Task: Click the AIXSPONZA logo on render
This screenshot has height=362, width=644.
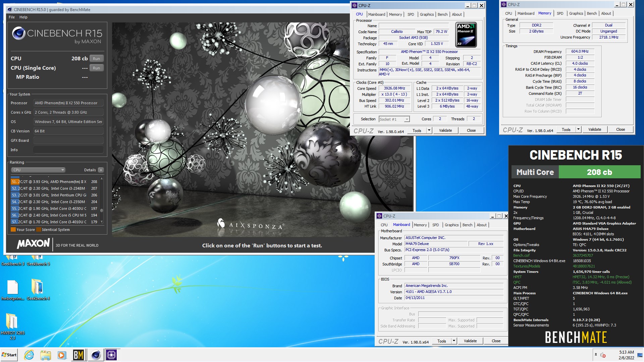Action: 251,224
